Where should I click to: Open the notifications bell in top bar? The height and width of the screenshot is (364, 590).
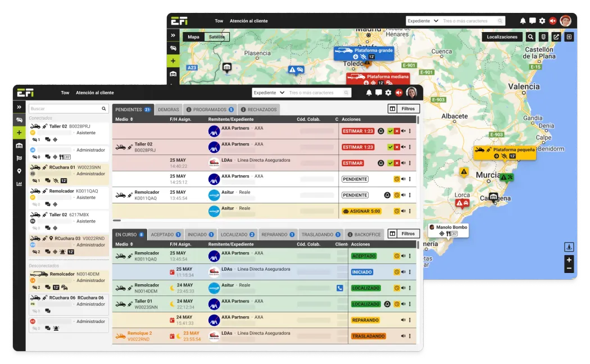368,92
